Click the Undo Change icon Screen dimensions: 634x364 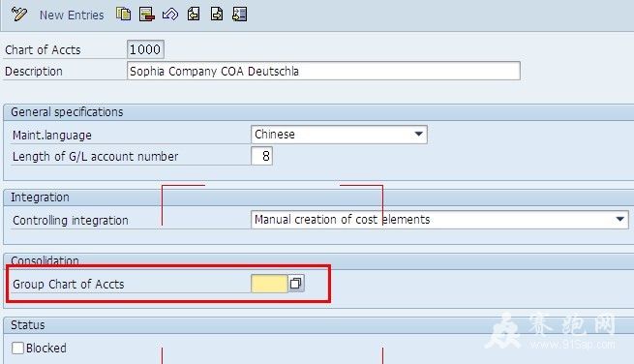tap(170, 15)
